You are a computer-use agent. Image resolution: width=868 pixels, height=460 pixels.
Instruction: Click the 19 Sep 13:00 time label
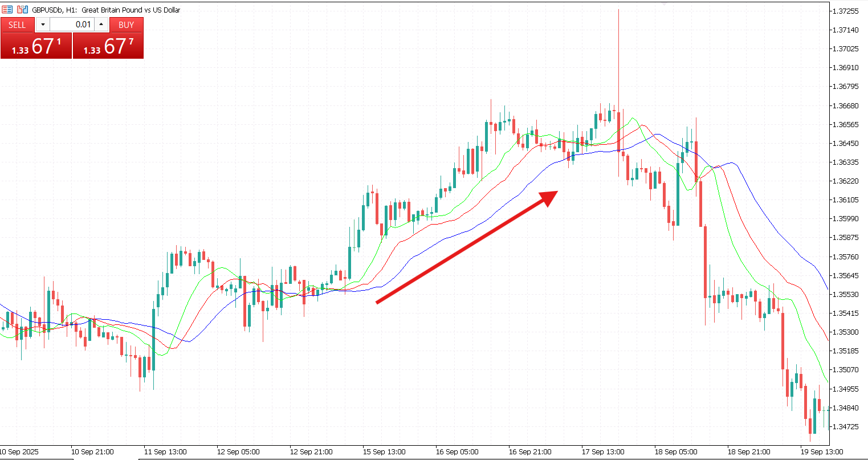(821, 452)
